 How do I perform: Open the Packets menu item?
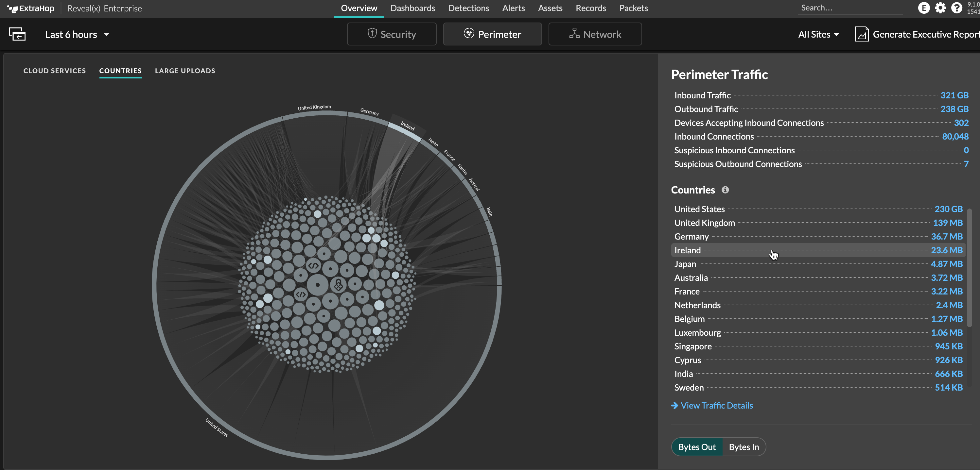click(x=634, y=8)
